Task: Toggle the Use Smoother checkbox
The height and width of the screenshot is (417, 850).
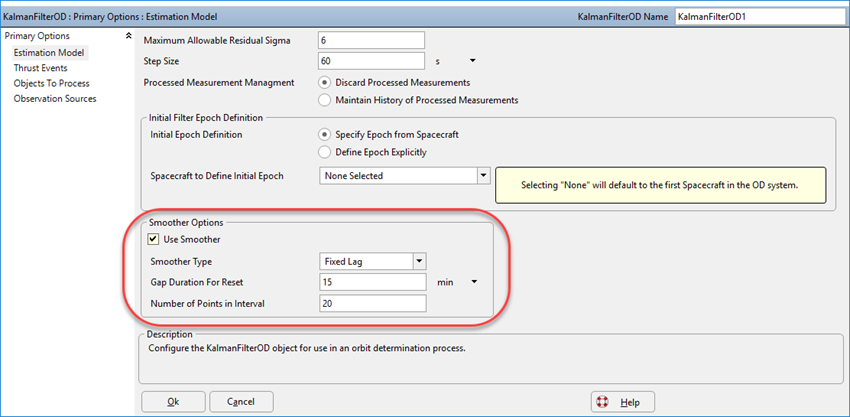Action: pyautogui.click(x=153, y=239)
